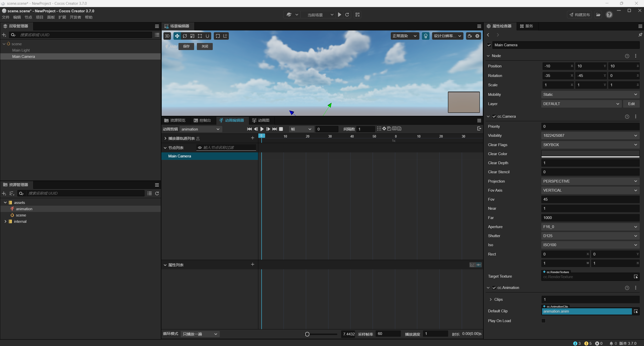
Task: Click the refresh assets icon
Action: click(157, 193)
